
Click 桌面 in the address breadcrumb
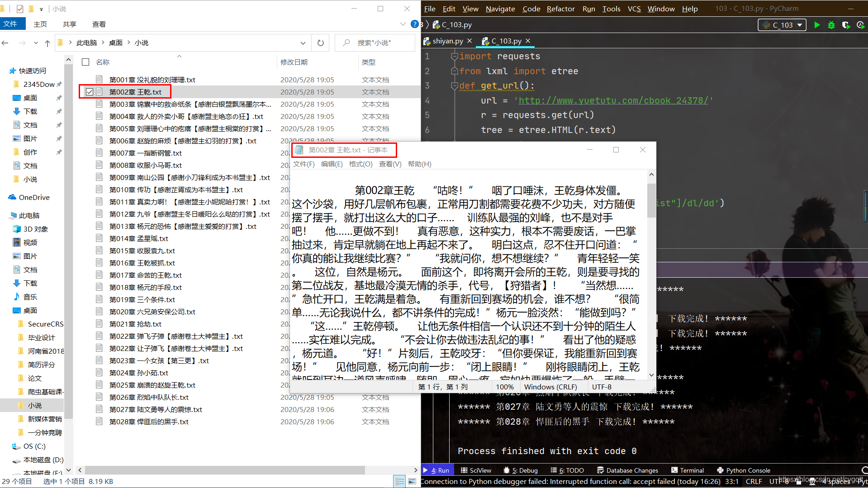(116, 43)
